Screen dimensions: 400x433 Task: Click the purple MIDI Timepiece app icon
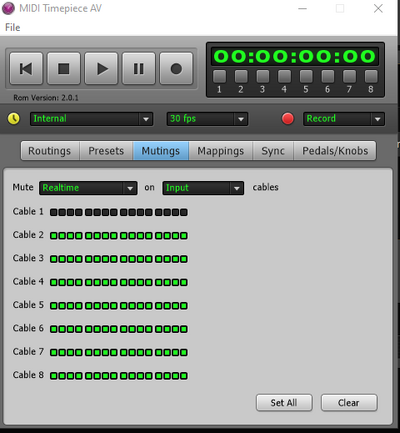[8, 8]
